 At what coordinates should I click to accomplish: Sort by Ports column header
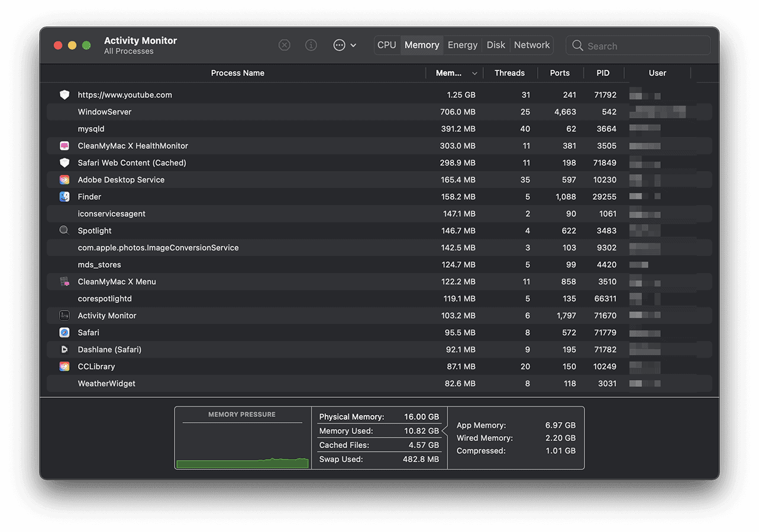tap(560, 73)
